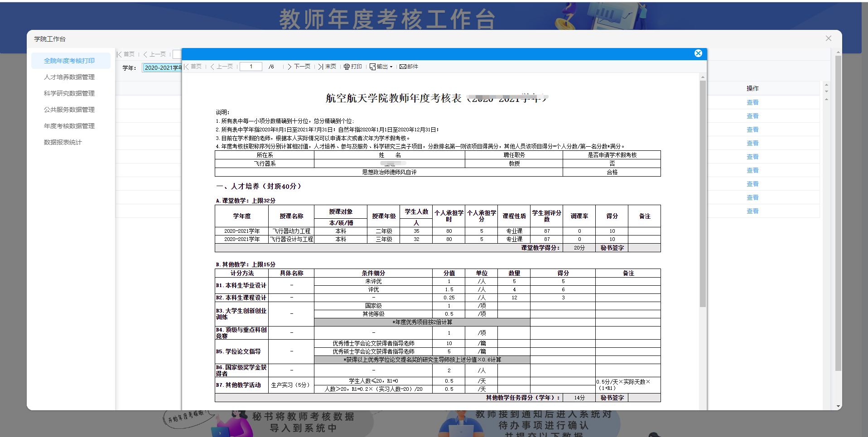Click the page number input showing 1
The width and height of the screenshot is (868, 437).
[251, 66]
